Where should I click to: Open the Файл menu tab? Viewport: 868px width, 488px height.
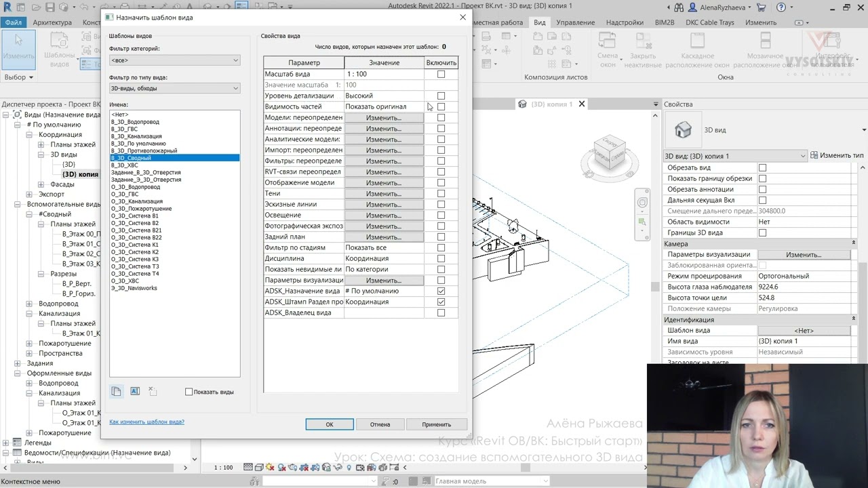tap(14, 22)
